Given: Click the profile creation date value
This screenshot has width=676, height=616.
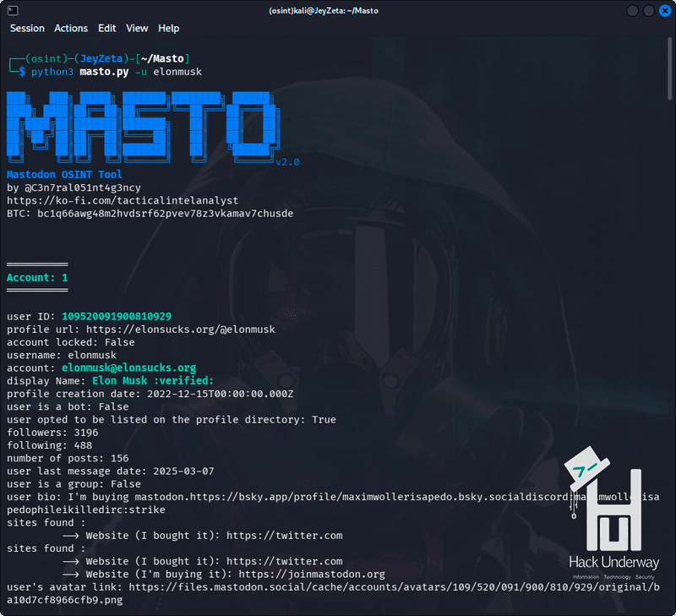Looking at the screenshot, I should tap(221, 394).
